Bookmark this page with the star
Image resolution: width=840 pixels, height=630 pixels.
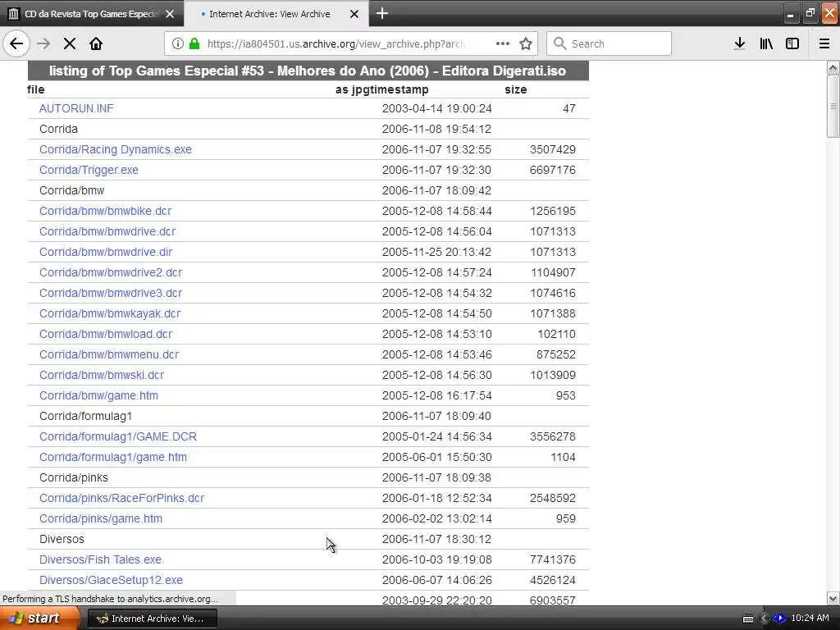coord(526,43)
